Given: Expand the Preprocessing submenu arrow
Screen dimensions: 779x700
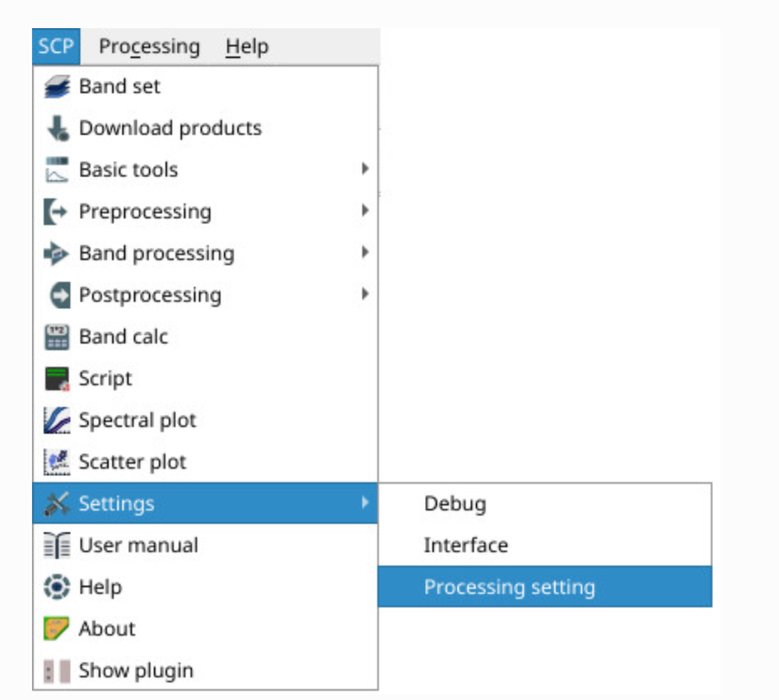Looking at the screenshot, I should 365,211.
